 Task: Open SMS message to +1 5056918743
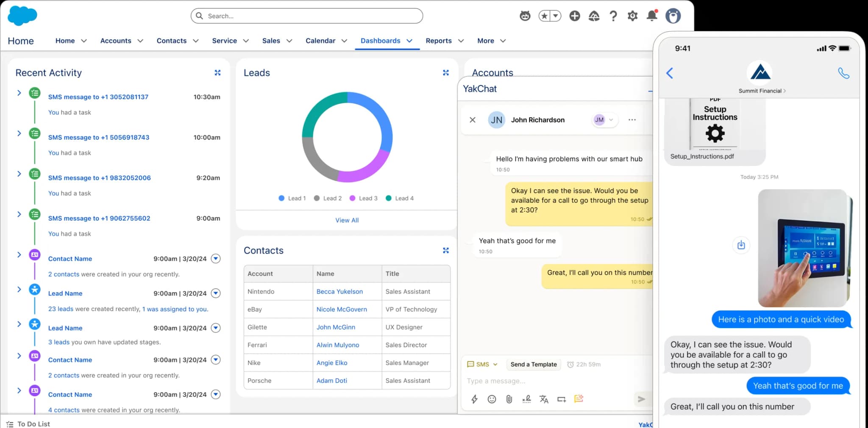coord(99,138)
